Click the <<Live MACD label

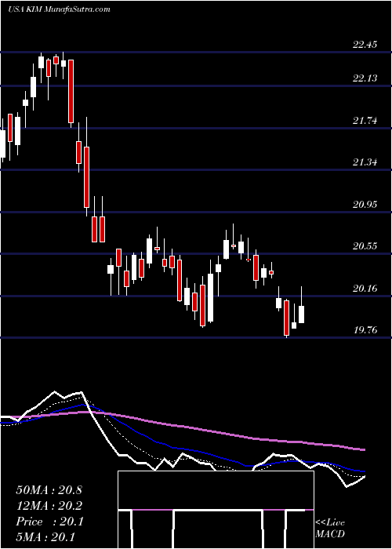[330, 529]
